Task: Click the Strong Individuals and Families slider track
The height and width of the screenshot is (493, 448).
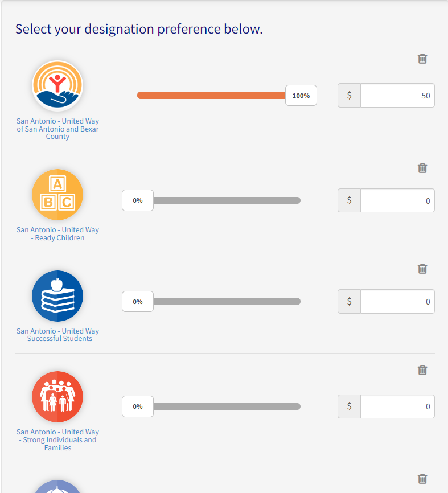Action: [x=228, y=406]
